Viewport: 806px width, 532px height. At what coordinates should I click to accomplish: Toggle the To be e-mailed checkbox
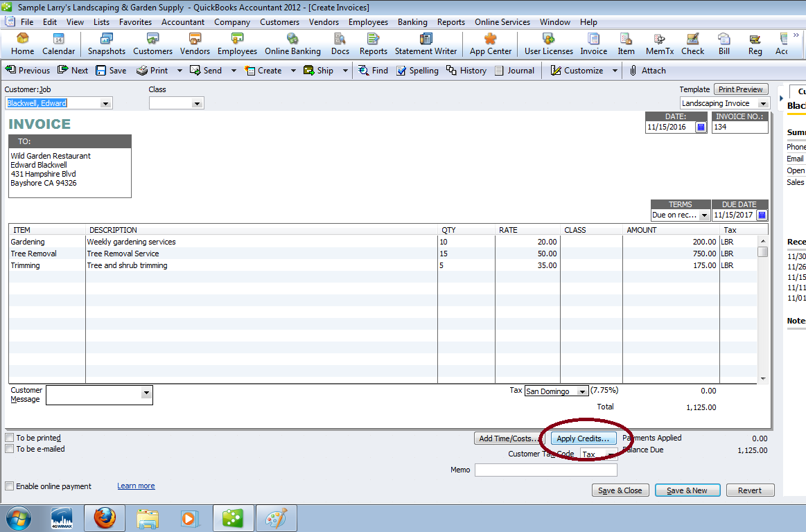pos(9,449)
